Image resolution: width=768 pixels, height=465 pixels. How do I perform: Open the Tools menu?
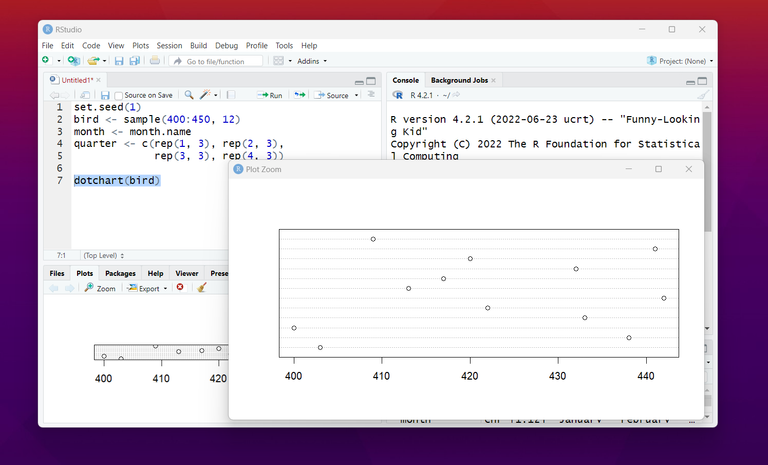click(284, 46)
